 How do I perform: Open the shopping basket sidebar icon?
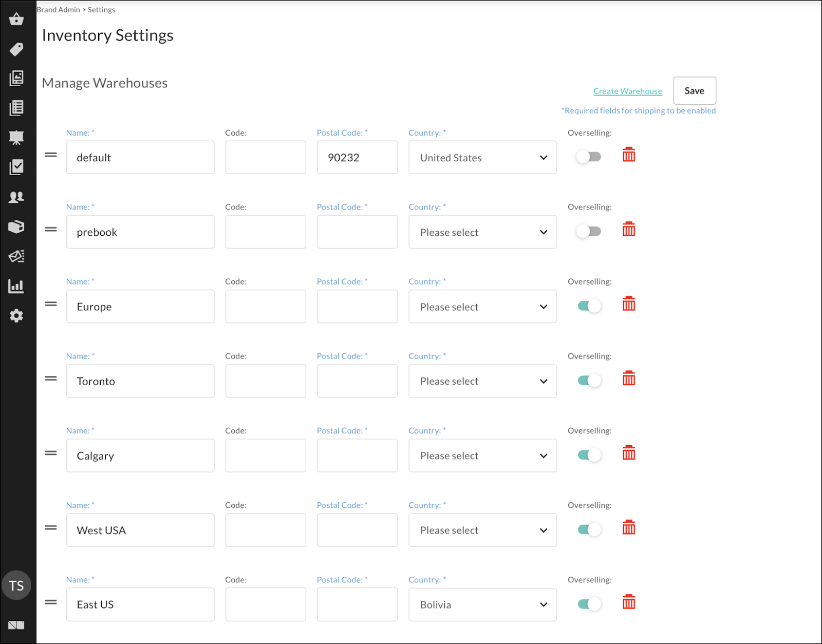pyautogui.click(x=16, y=20)
